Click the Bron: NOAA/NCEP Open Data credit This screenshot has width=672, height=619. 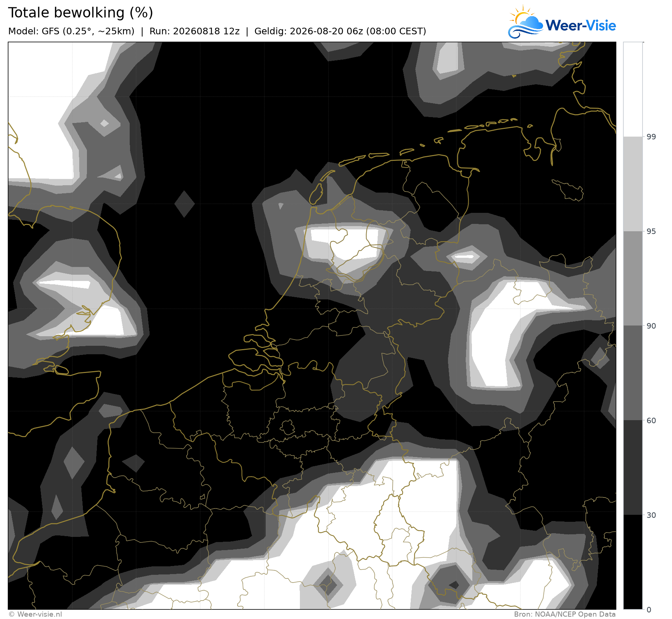(565, 614)
